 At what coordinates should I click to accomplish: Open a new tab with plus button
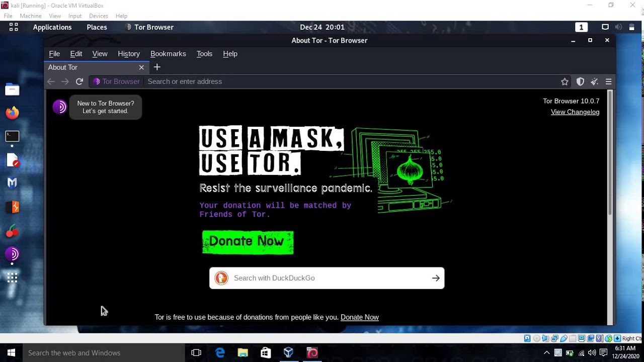(157, 67)
